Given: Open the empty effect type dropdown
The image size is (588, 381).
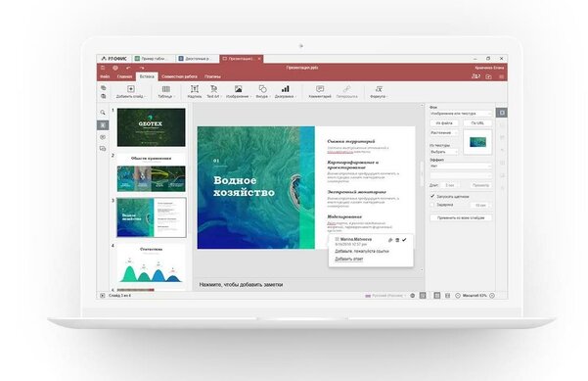Looking at the screenshot, I should click(461, 175).
